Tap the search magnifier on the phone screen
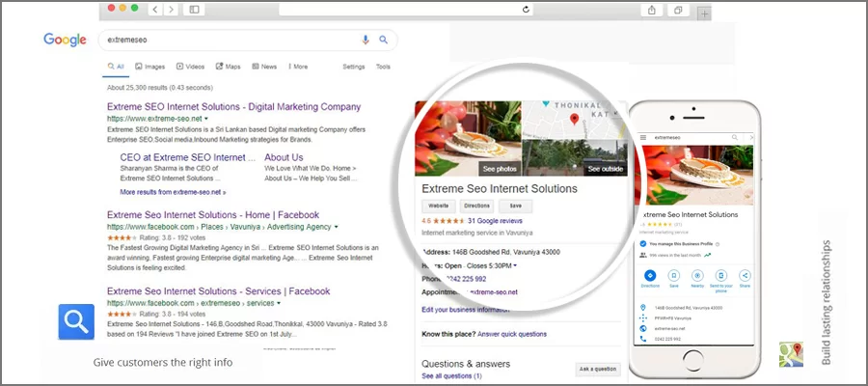 coord(735,137)
